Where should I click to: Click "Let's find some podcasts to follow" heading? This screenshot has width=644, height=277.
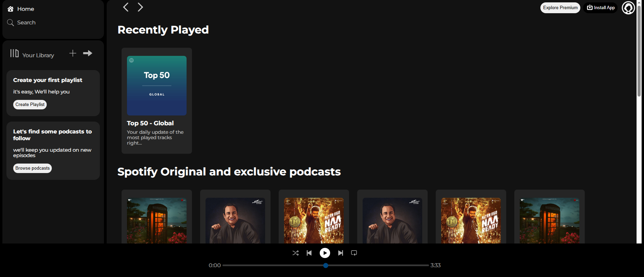point(52,135)
